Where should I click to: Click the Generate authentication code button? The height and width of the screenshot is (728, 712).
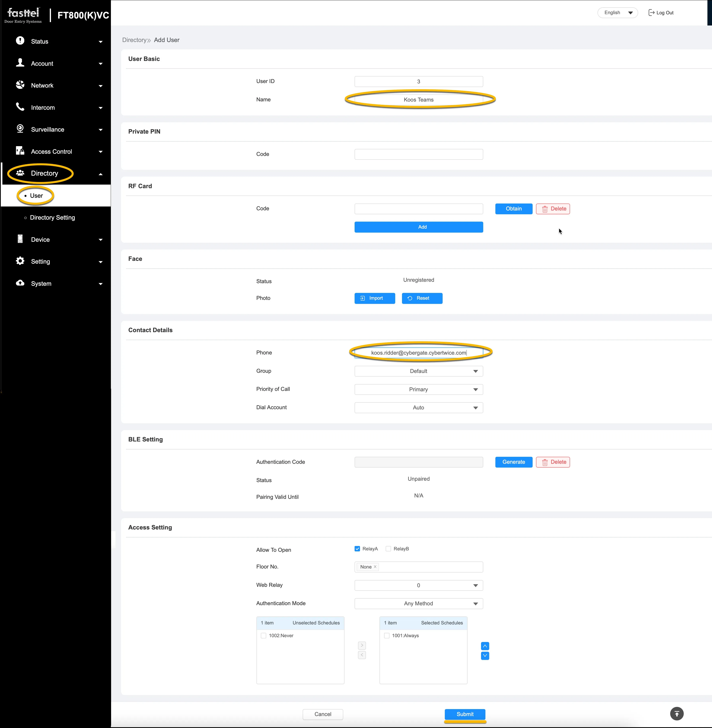point(513,462)
